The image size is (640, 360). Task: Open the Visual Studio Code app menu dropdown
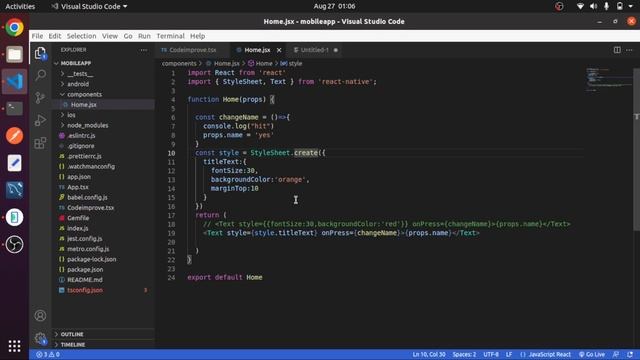[90, 7]
